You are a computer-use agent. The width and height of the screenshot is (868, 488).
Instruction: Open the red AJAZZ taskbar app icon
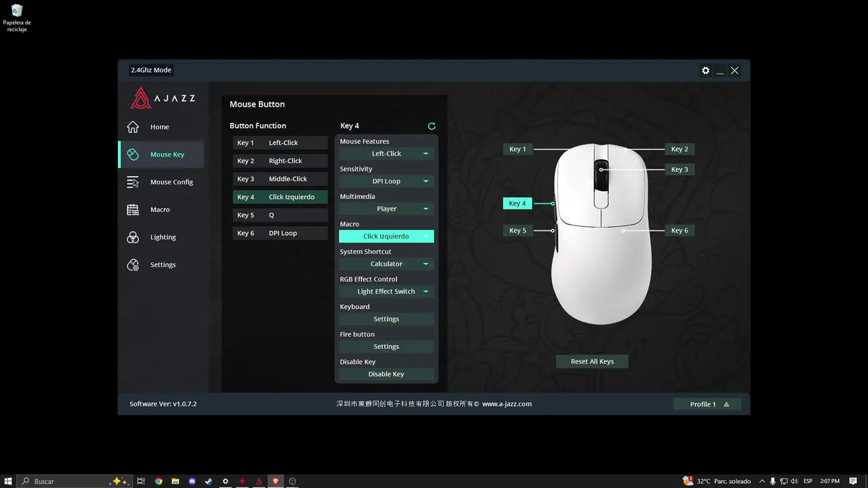(x=259, y=481)
